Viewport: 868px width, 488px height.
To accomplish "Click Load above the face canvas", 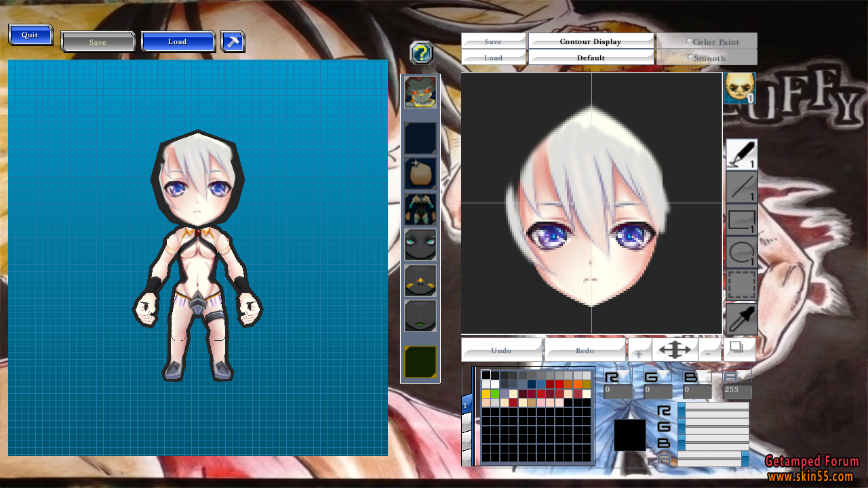I will click(x=493, y=58).
